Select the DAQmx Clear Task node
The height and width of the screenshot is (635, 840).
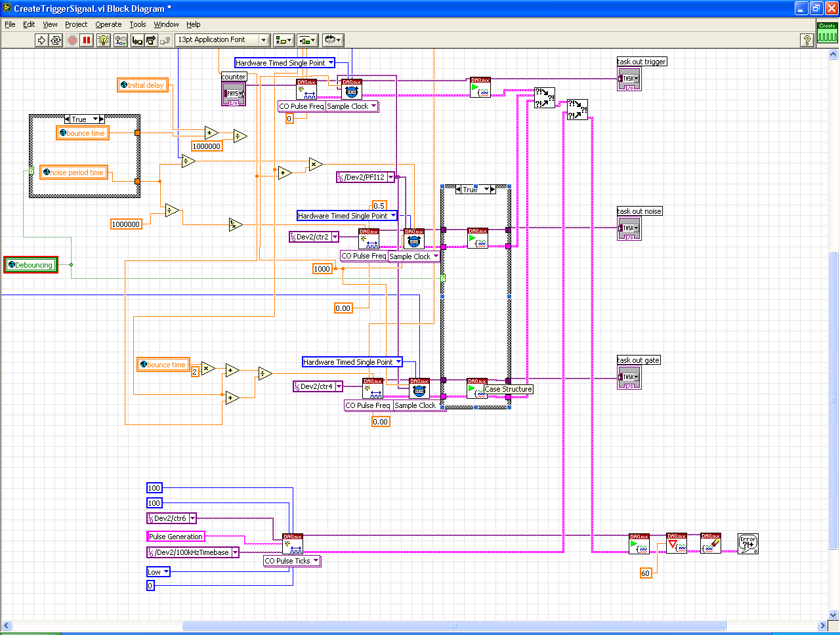click(x=711, y=543)
